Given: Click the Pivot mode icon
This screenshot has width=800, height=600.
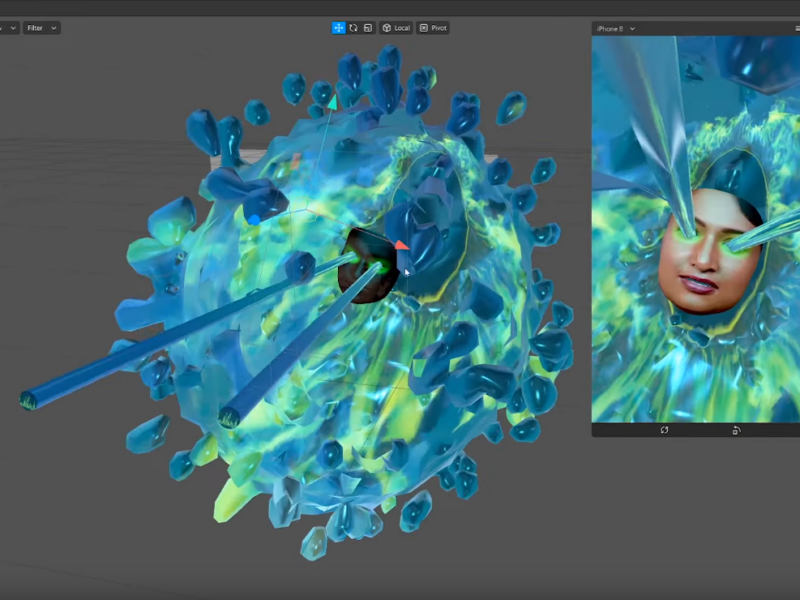Looking at the screenshot, I should 424,28.
